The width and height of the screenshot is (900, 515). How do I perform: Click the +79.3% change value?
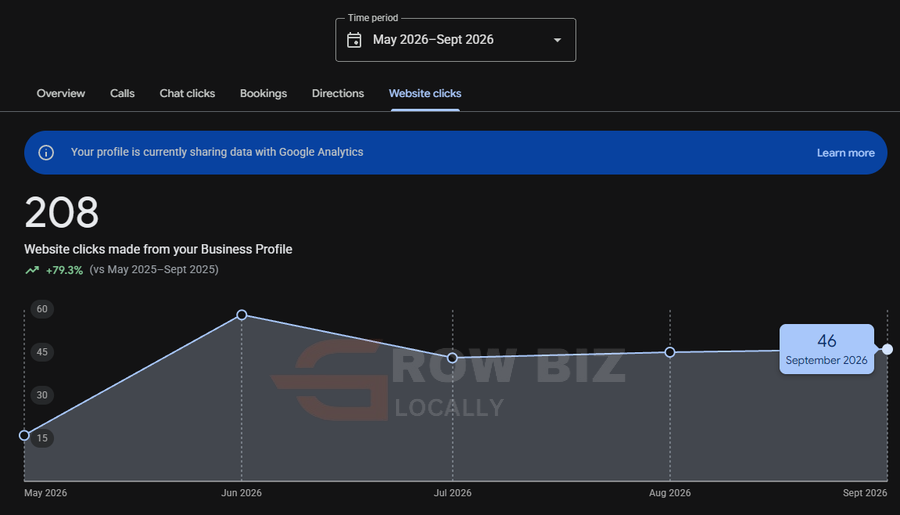(64, 270)
